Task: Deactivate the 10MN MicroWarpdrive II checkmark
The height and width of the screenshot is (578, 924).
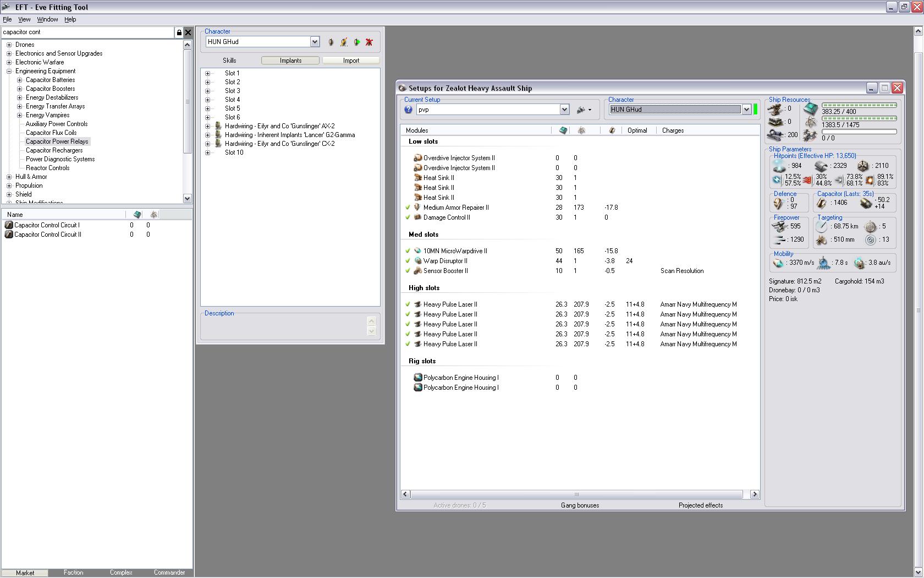Action: pyautogui.click(x=408, y=251)
